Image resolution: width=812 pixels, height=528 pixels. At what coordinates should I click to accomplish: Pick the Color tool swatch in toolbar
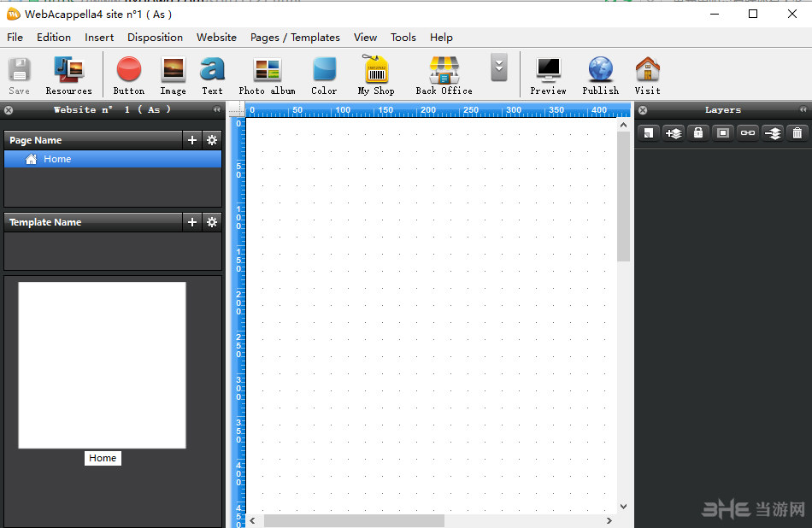point(324,74)
